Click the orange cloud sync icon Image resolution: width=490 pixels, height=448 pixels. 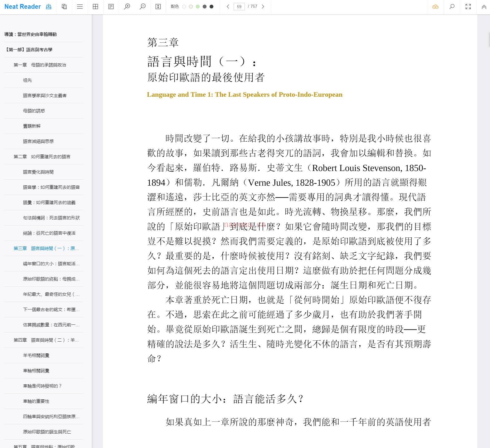coord(435,7)
